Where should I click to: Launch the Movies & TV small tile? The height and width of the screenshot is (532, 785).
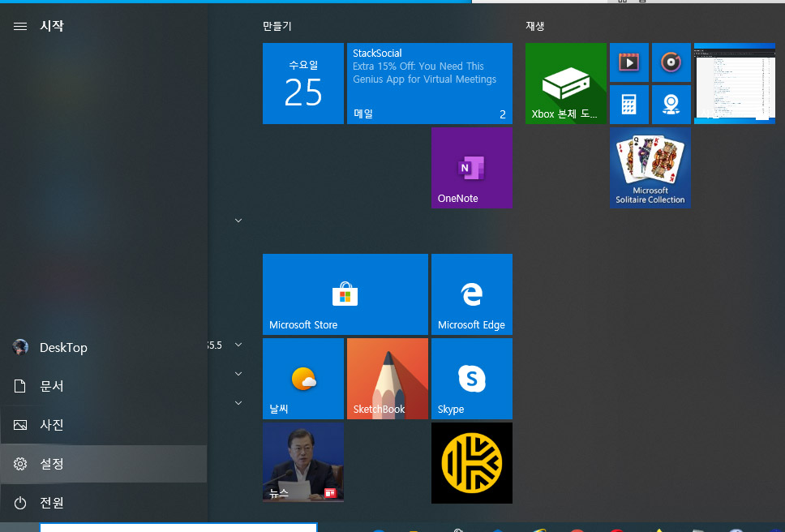(x=628, y=62)
